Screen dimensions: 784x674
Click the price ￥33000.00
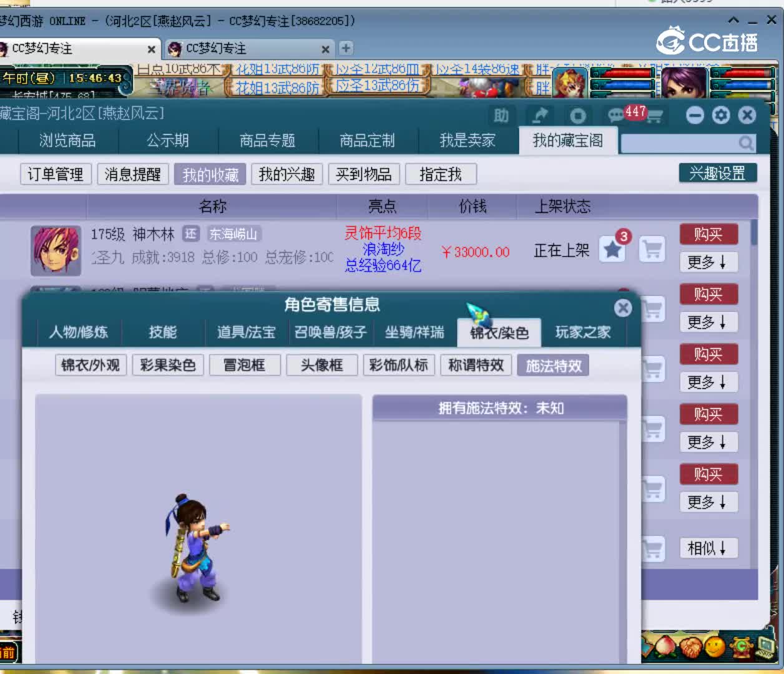point(475,252)
